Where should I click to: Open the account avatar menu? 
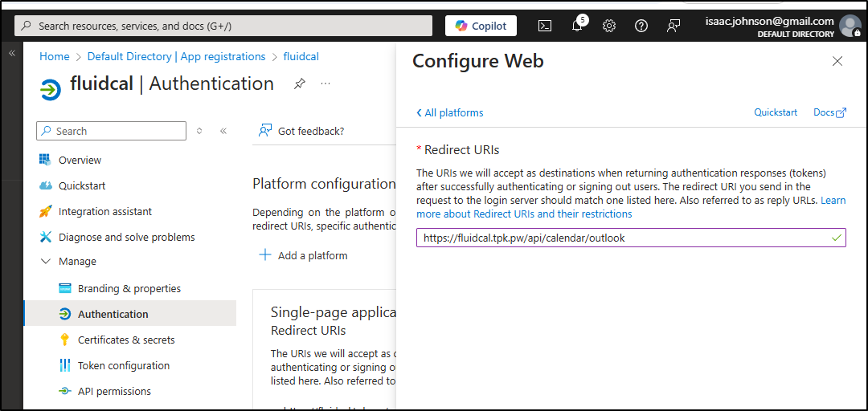pyautogui.click(x=850, y=26)
